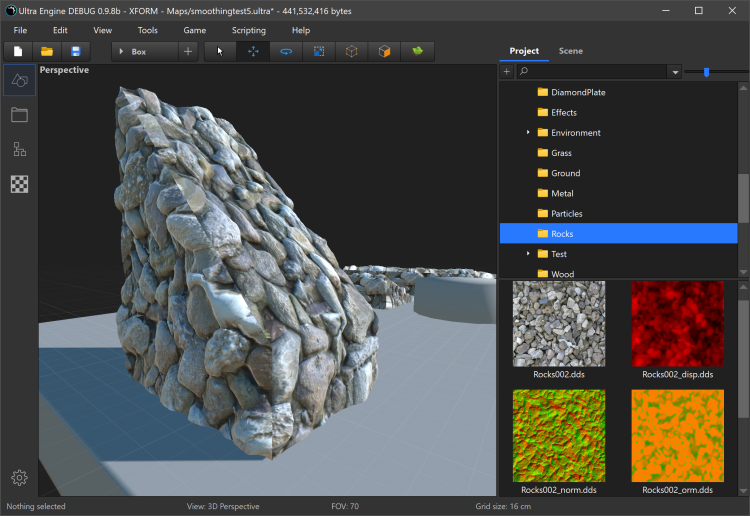Select the Rocks002_norm.dds thumbnail

559,436
